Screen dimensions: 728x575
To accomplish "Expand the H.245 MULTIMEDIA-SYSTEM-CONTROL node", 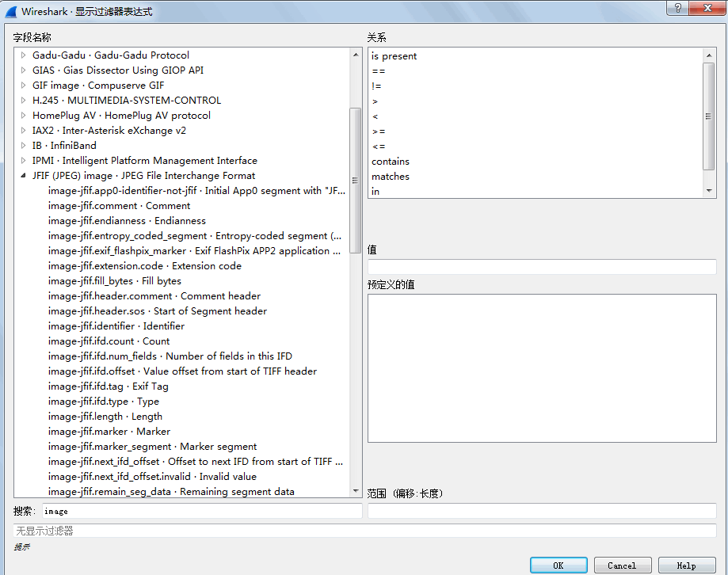I will 23,101.
